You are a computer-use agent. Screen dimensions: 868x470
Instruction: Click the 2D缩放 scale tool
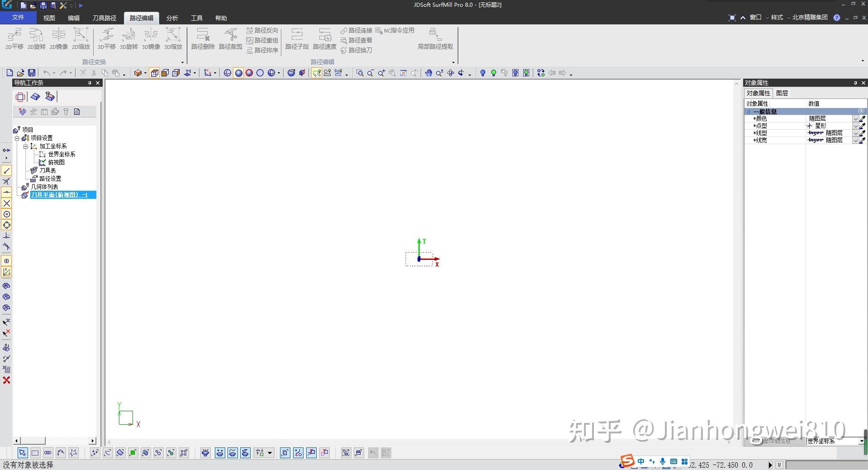coord(81,38)
